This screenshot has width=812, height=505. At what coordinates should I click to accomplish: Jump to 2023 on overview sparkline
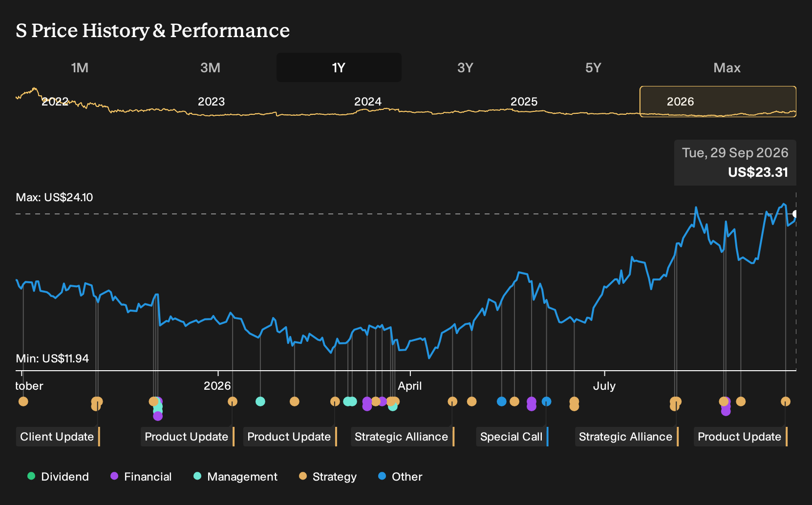pyautogui.click(x=211, y=102)
